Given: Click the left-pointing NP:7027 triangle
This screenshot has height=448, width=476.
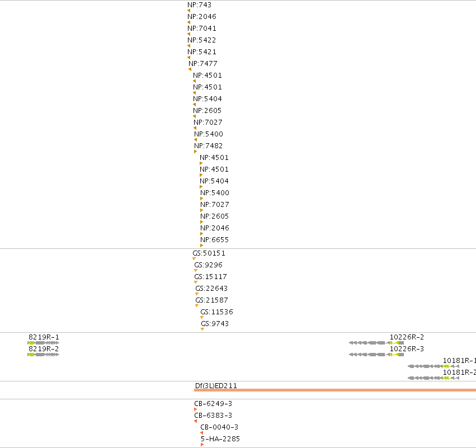Looking at the screenshot, I should [x=195, y=129].
